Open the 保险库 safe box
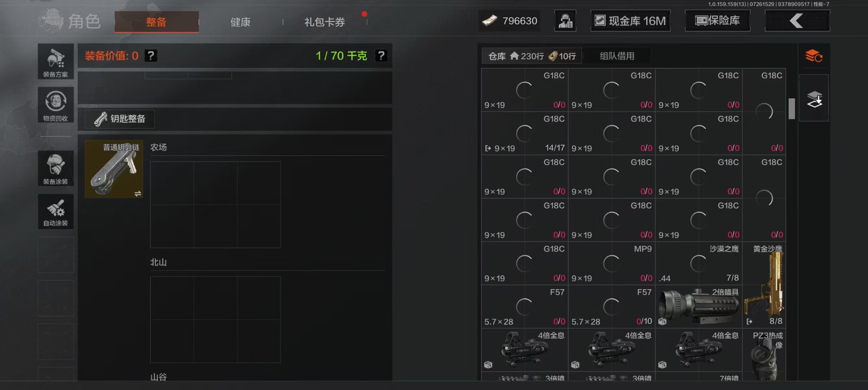Image resolution: width=868 pixels, height=390 pixels. 717,21
